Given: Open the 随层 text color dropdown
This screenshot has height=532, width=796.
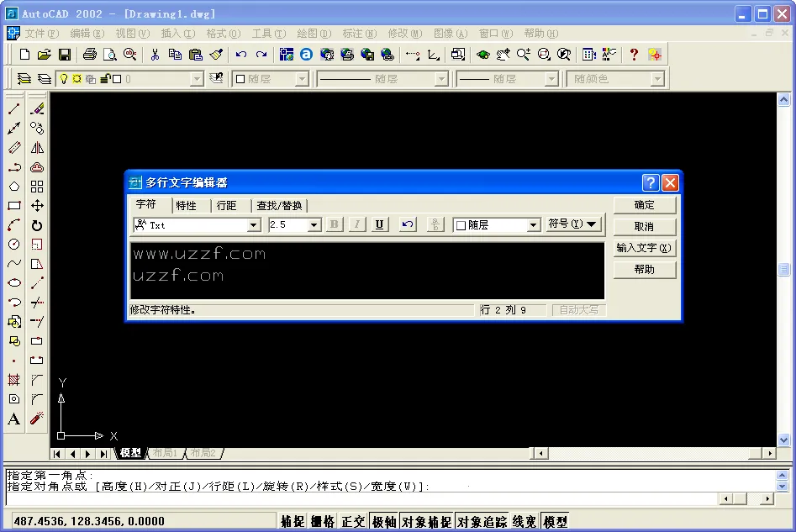Looking at the screenshot, I should [x=533, y=225].
